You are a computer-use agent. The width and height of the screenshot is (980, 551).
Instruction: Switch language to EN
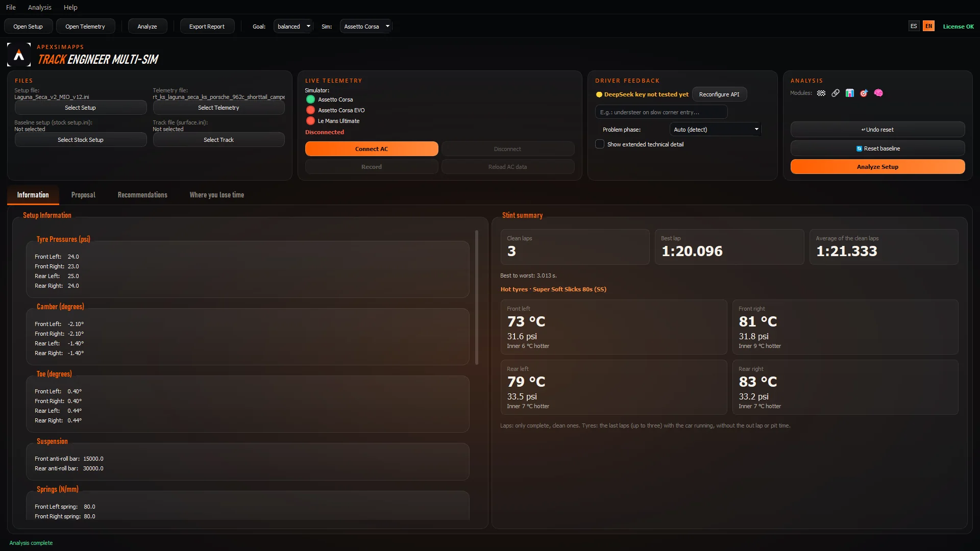(928, 26)
